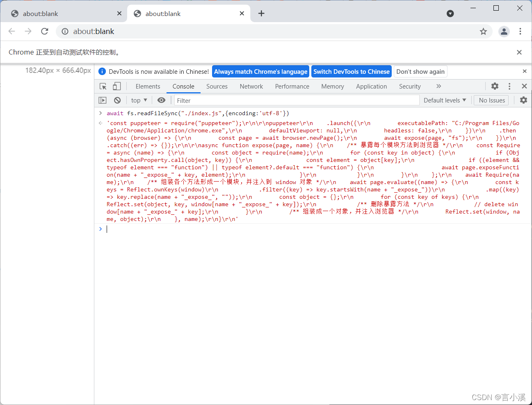Go to the Network tab
This screenshot has height=405, width=532.
click(251, 86)
